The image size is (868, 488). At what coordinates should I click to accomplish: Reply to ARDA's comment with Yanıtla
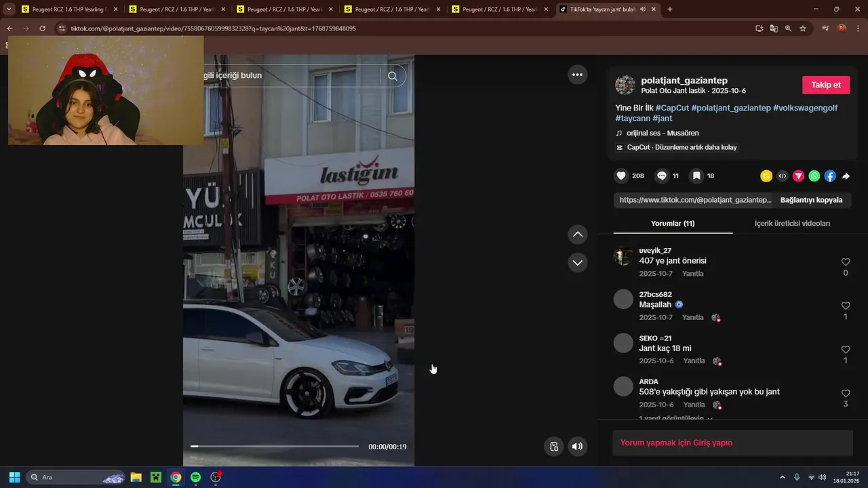(694, 405)
